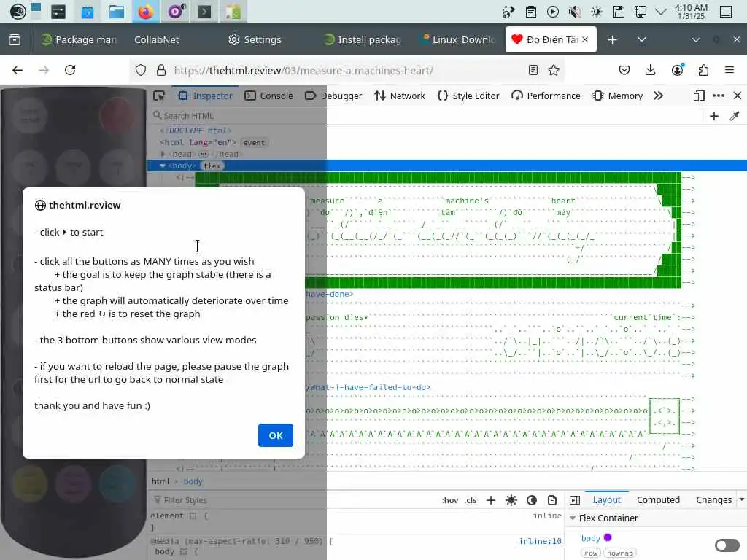747x560 pixels.
Task: Click the clipboard icon in the system tray
Action: (x=531, y=12)
